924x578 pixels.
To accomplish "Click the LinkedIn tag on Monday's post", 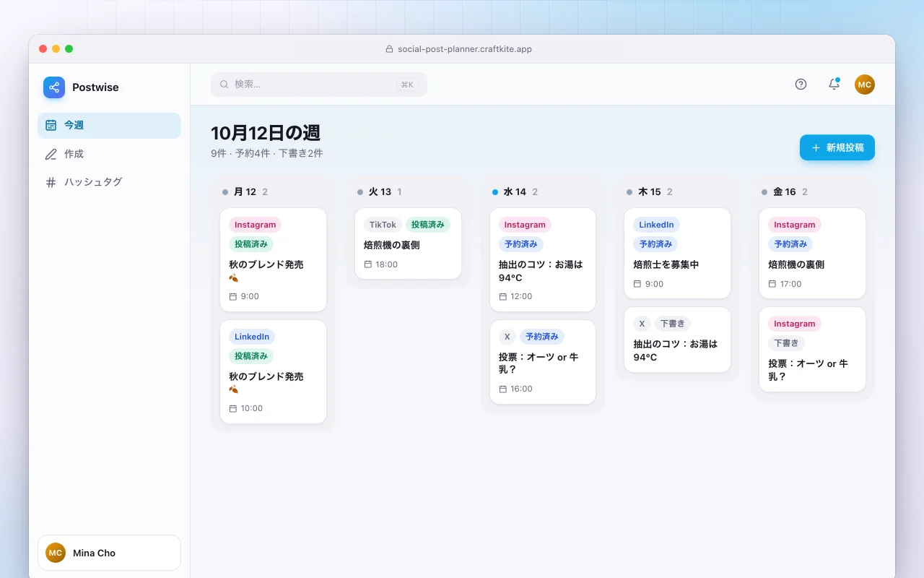I will (252, 337).
